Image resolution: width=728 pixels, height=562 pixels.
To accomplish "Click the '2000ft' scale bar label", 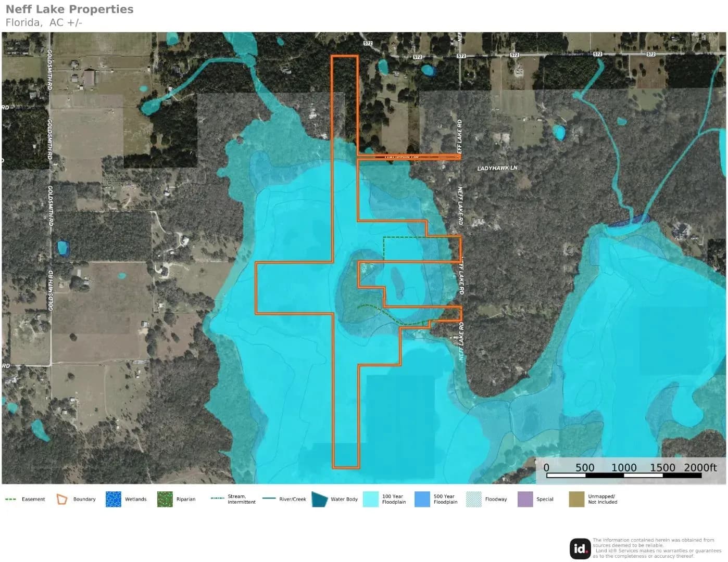I will pyautogui.click(x=700, y=467).
